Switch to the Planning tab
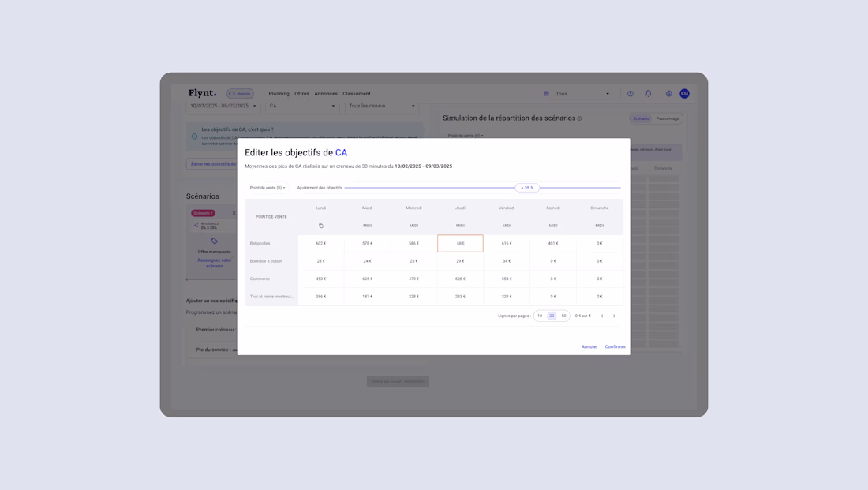868x490 pixels. click(279, 93)
